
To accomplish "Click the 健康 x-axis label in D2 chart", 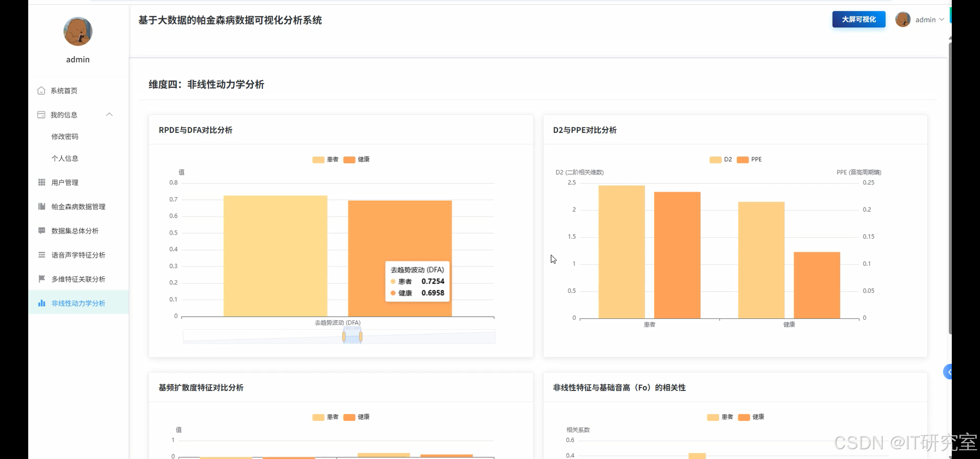I will (789, 324).
